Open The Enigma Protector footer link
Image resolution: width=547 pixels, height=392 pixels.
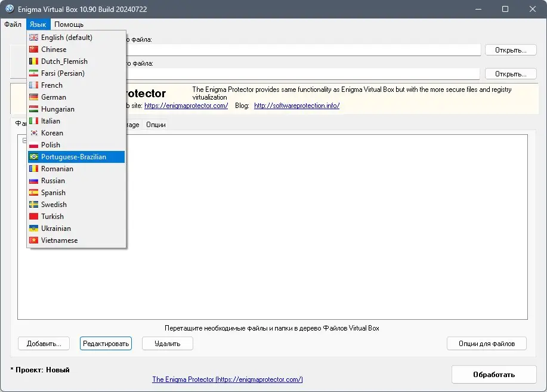click(x=227, y=379)
